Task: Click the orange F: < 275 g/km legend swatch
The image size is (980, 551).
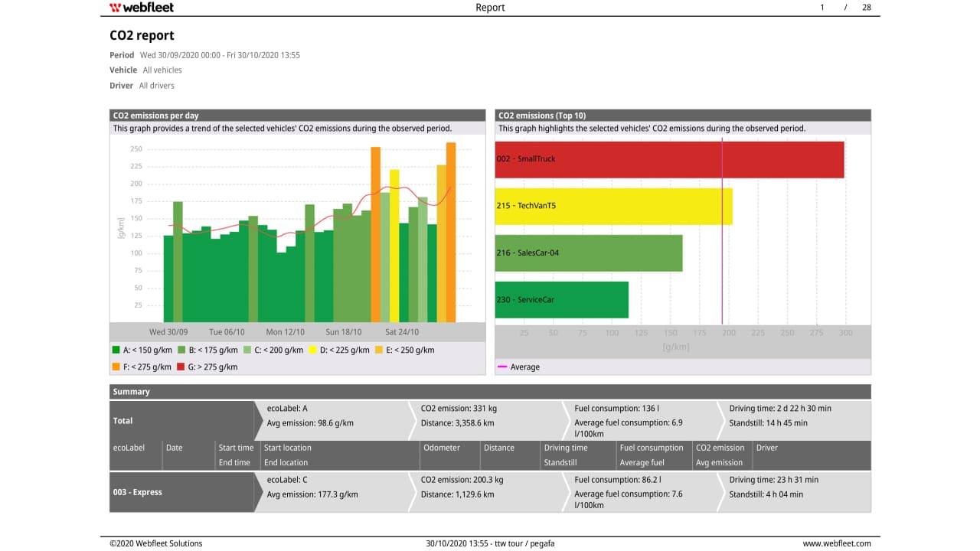Action: (x=116, y=367)
